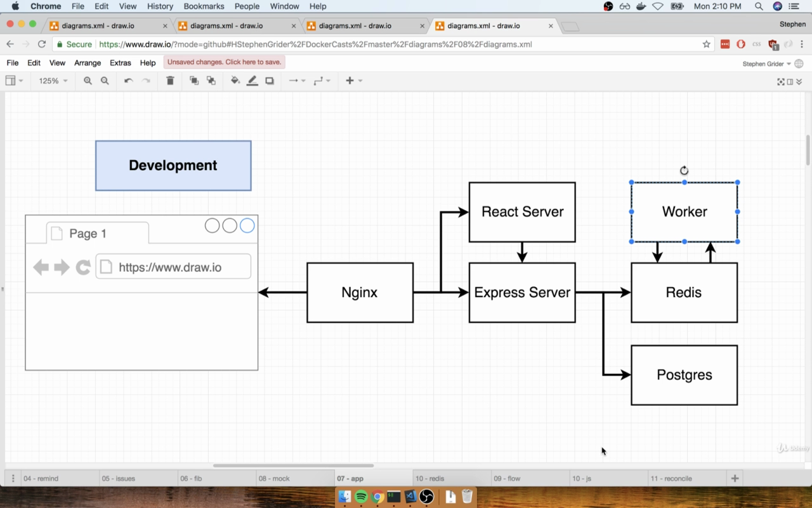
Task: Click the rotate handle above Worker
Action: pyautogui.click(x=684, y=170)
